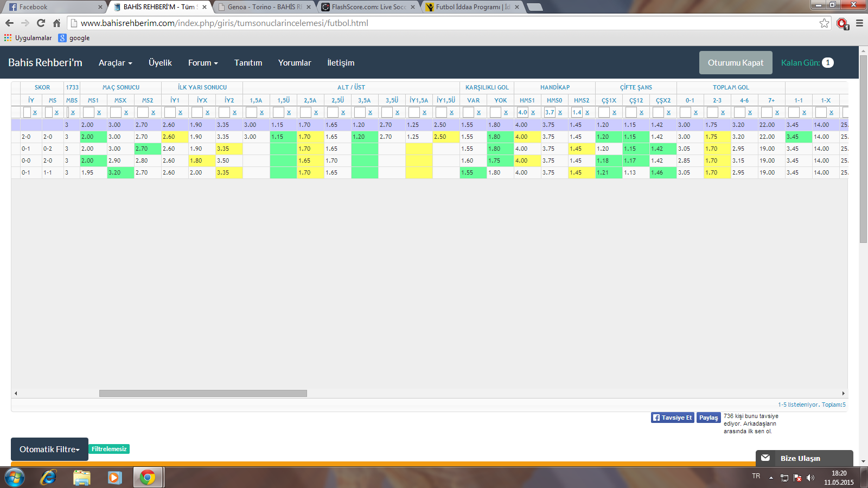Switch to the FlashScore.com tab
The height and width of the screenshot is (488, 868).
point(368,7)
